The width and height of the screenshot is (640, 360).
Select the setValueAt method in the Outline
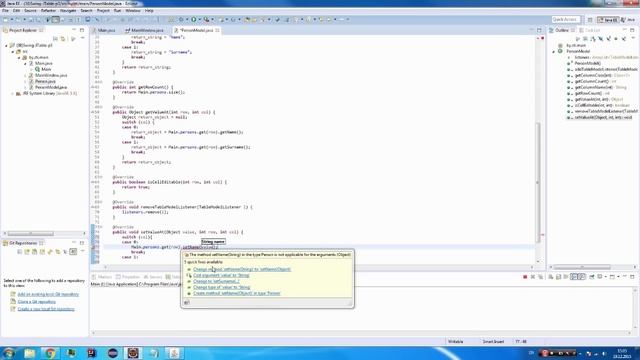[x=600, y=117]
